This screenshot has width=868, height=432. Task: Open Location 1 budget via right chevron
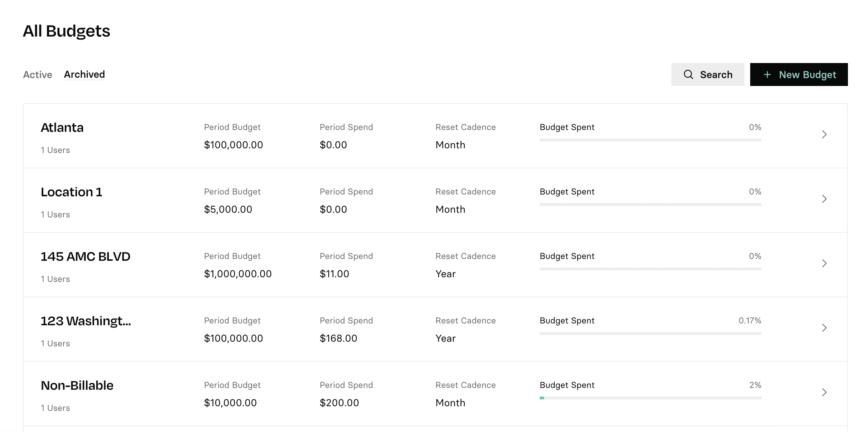pos(824,199)
